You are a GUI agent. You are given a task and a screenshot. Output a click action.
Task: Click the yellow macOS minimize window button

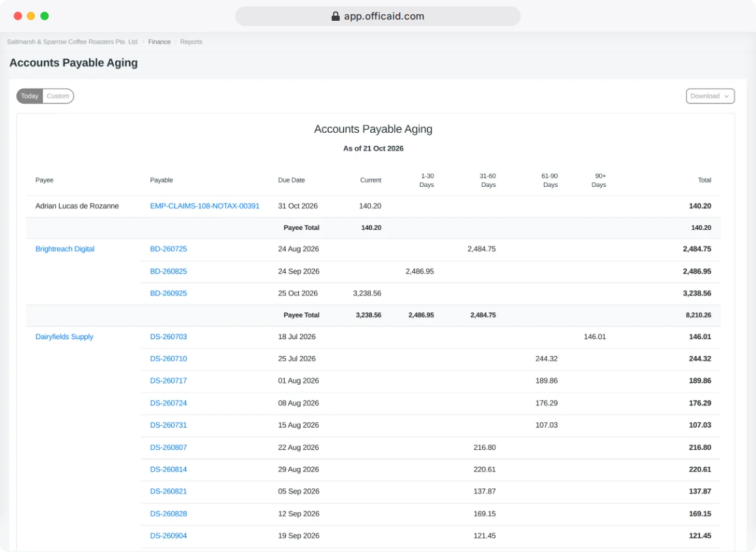tap(31, 16)
